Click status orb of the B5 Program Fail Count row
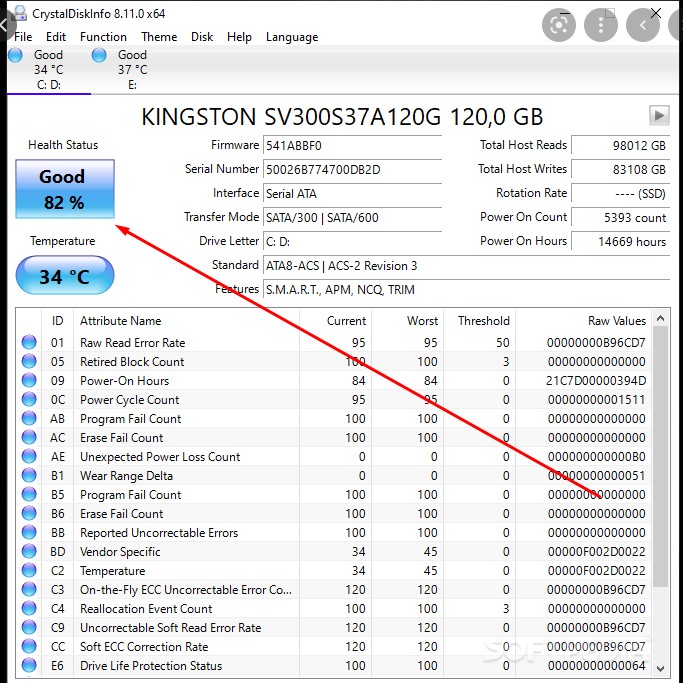683x683 pixels. point(29,494)
